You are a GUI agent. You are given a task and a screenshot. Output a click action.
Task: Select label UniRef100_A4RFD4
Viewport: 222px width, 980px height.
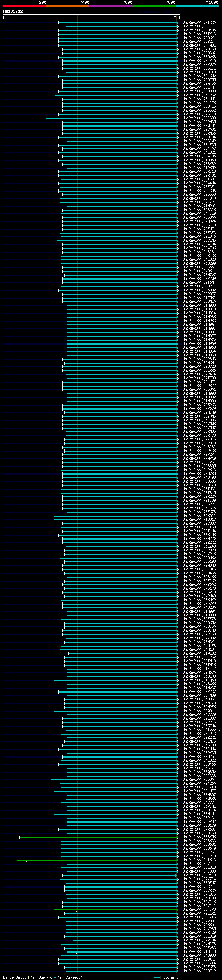(199, 940)
